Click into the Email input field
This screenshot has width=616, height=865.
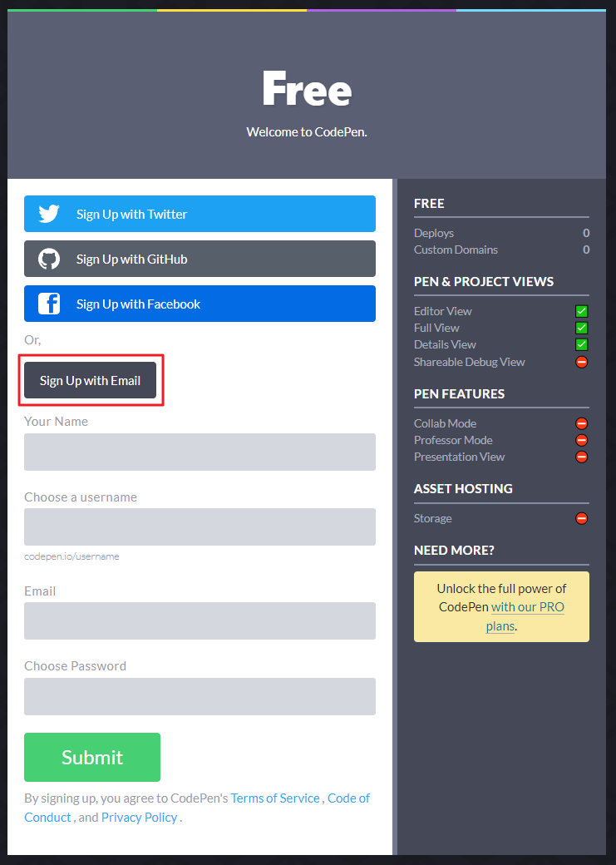click(x=200, y=620)
